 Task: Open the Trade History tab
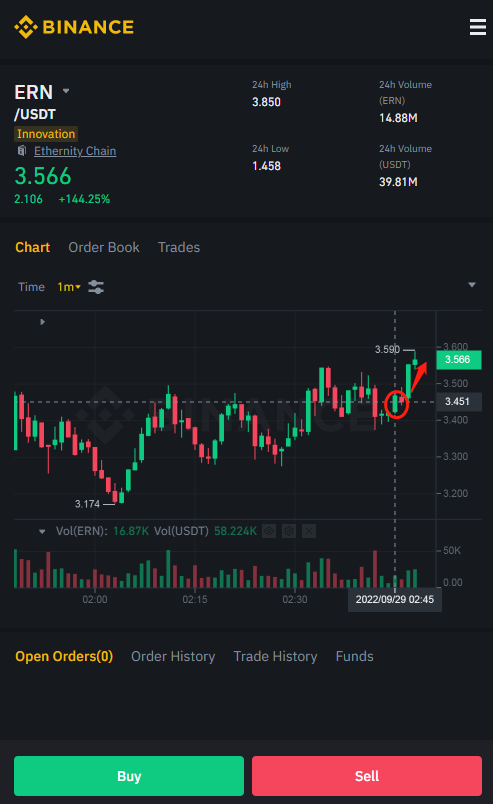click(275, 656)
